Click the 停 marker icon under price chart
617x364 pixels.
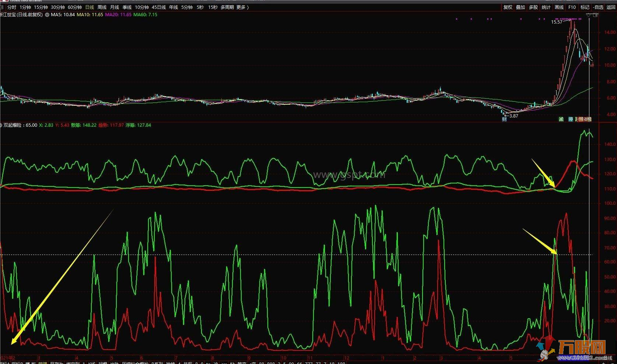coord(571,119)
